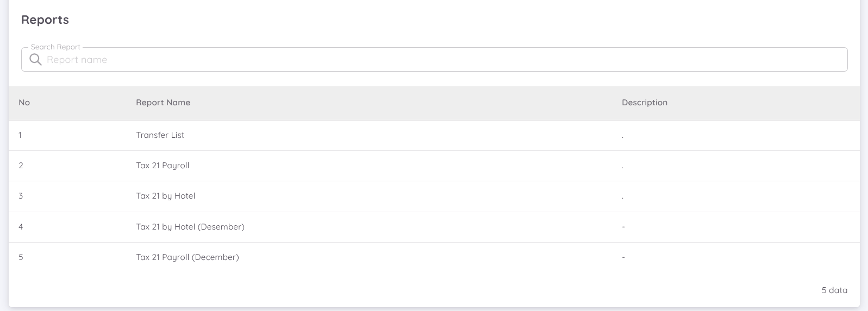
Task: Click the "5 data" count label
Action: coord(834,290)
